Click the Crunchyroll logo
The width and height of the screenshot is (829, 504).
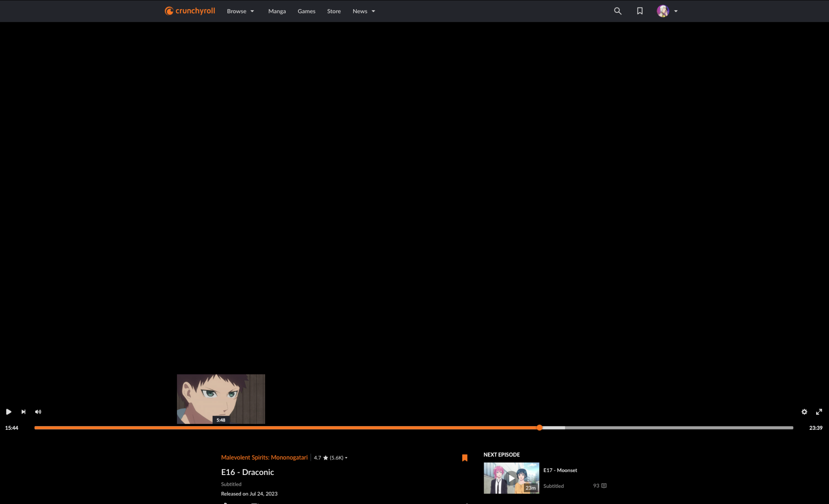tap(190, 11)
